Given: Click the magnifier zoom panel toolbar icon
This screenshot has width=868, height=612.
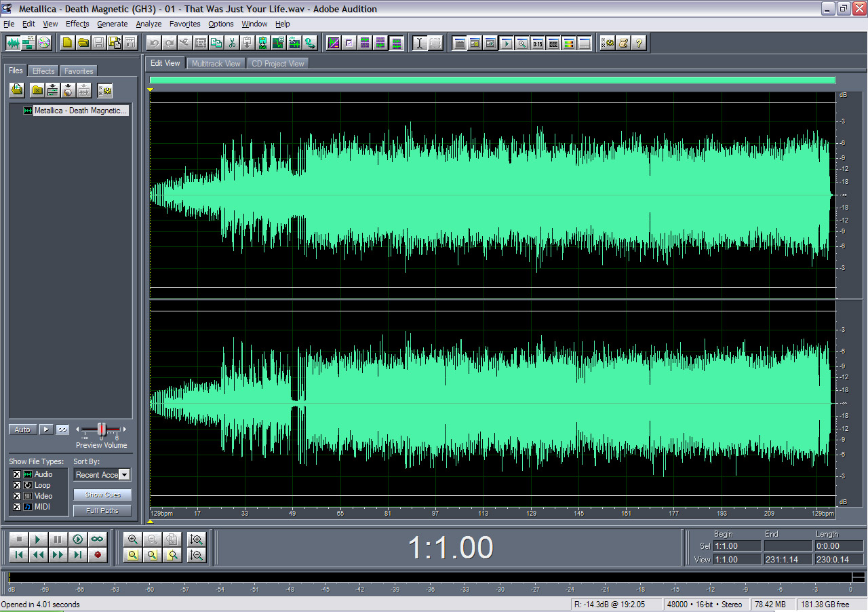Looking at the screenshot, I should [x=522, y=43].
